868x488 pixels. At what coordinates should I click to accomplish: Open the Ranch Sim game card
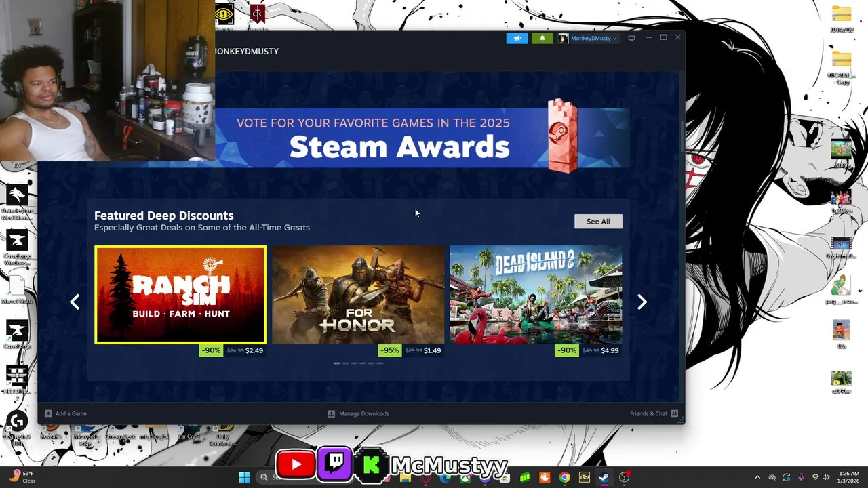tap(180, 295)
